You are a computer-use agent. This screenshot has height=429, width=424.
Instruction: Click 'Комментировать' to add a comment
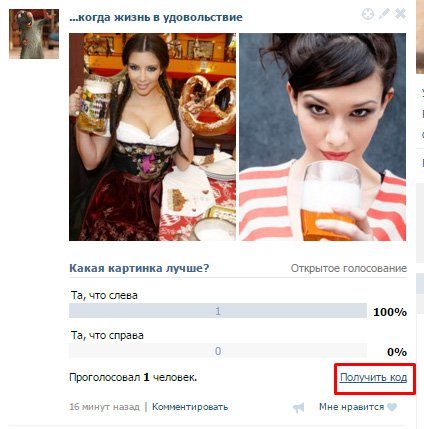coord(190,407)
